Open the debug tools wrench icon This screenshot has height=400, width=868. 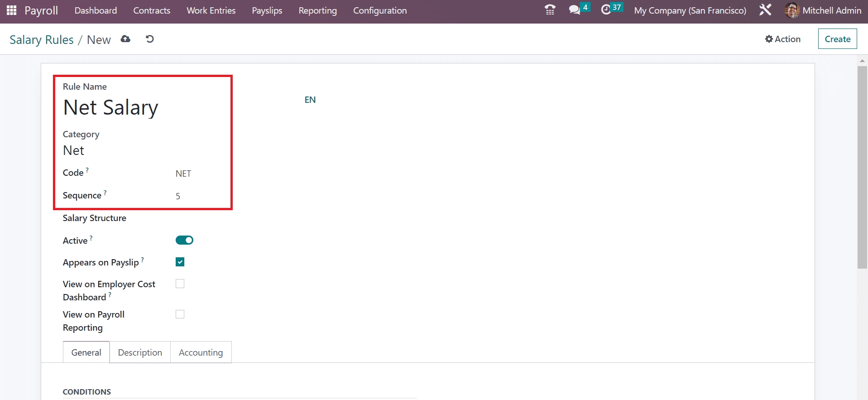[x=765, y=10]
